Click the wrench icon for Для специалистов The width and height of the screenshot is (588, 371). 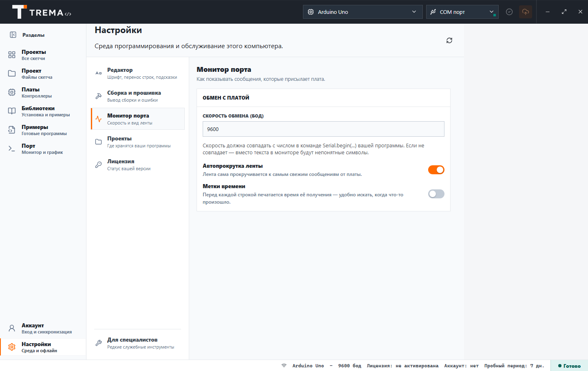tap(98, 343)
